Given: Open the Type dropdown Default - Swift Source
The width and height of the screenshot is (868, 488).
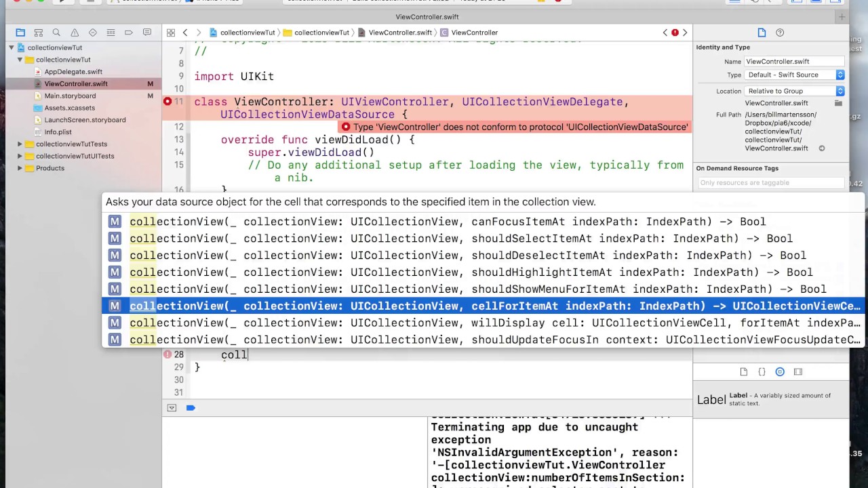Looking at the screenshot, I should point(795,75).
